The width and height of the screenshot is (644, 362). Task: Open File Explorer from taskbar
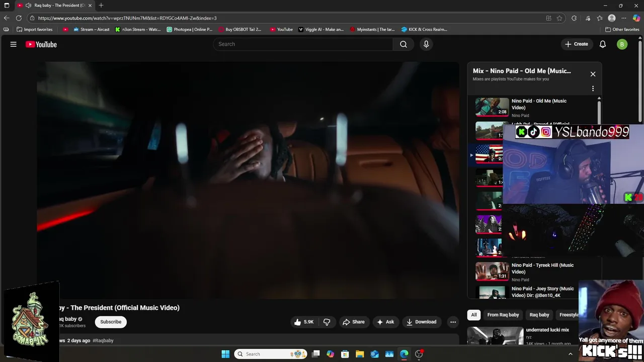coord(360,354)
